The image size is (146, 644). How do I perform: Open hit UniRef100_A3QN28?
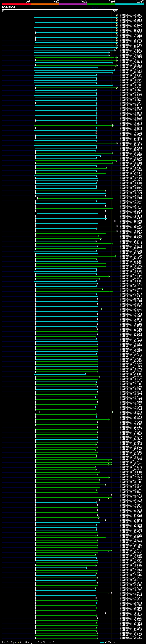coord(131,22)
